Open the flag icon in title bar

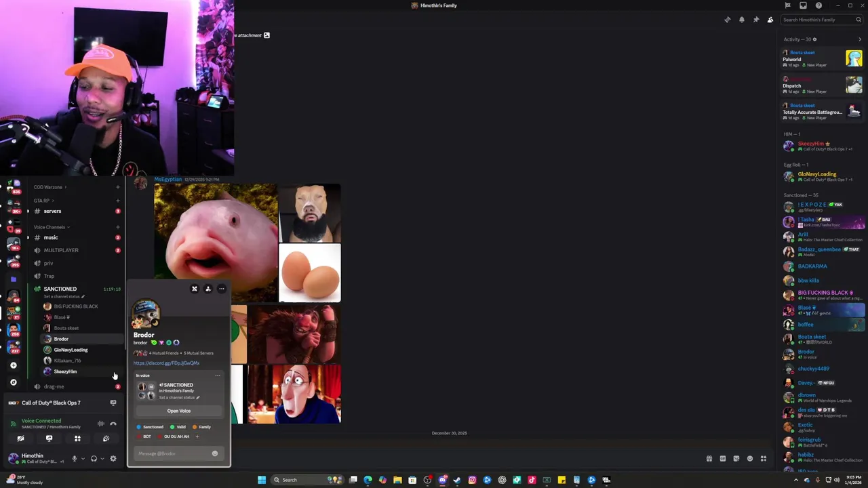(x=787, y=5)
